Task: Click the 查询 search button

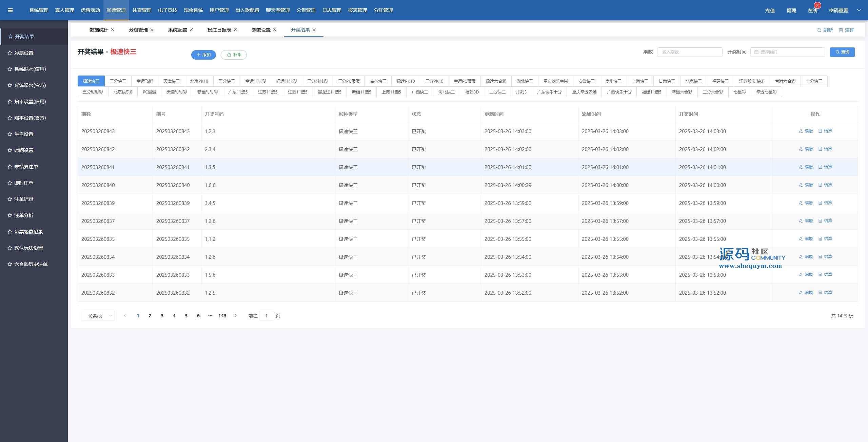Action: [x=842, y=52]
